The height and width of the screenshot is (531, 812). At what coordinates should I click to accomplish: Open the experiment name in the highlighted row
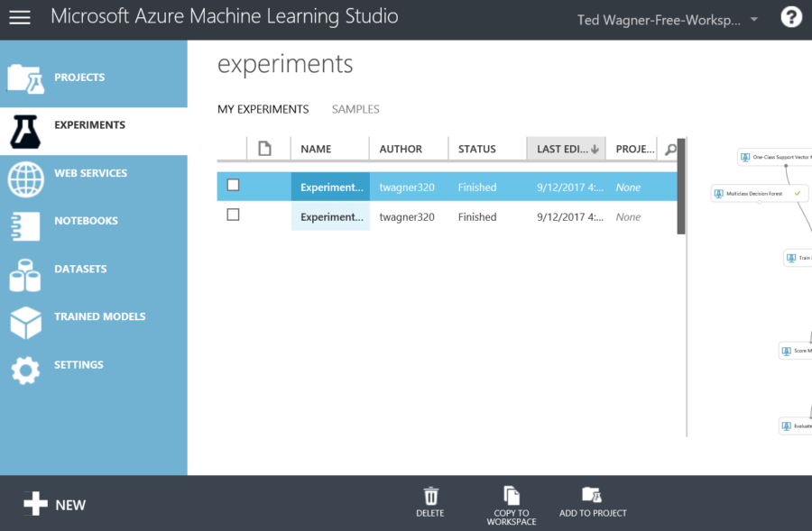(332, 188)
